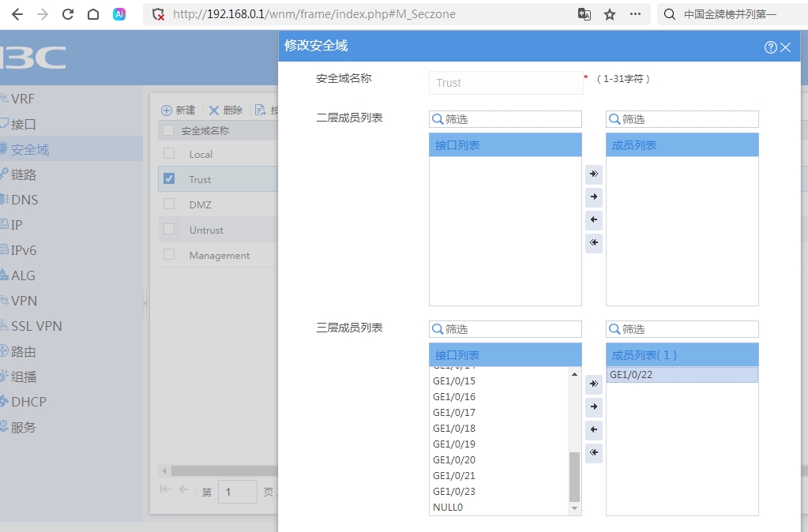Image resolution: width=808 pixels, height=532 pixels.
Task: Click the Management zone name in table
Action: pos(219,256)
